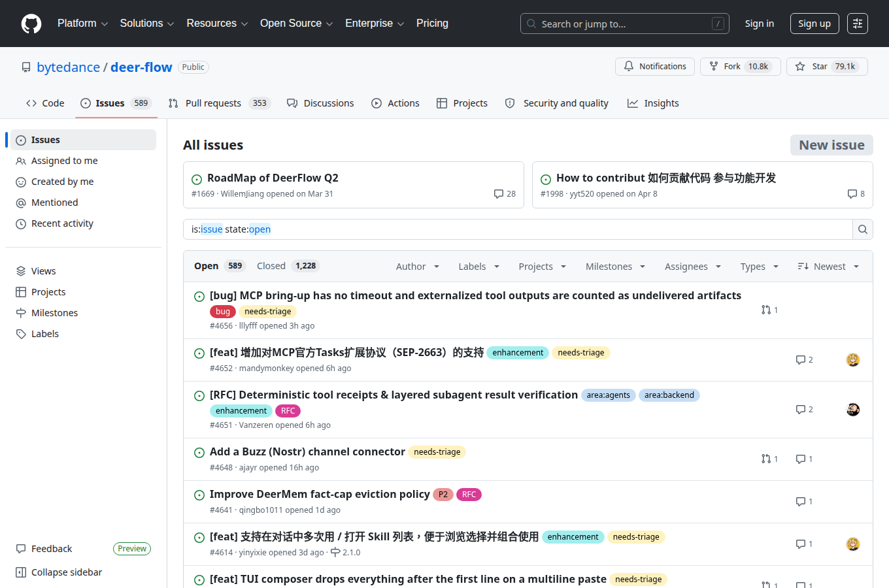Click the New issue button
Screen dimensions: 889x588
click(831, 145)
